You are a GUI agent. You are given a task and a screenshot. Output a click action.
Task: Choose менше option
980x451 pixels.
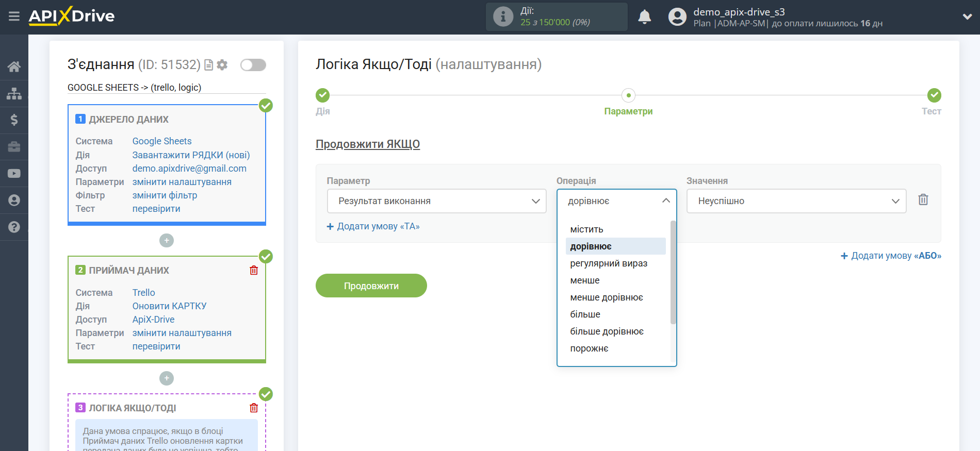pyautogui.click(x=615, y=280)
